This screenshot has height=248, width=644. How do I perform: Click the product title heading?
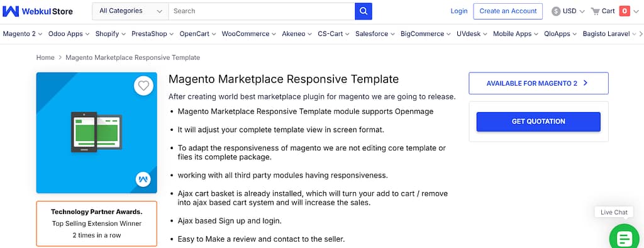click(284, 79)
